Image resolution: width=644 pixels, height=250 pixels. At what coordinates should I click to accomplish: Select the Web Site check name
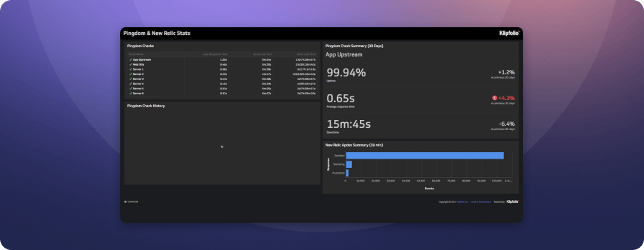click(x=138, y=64)
